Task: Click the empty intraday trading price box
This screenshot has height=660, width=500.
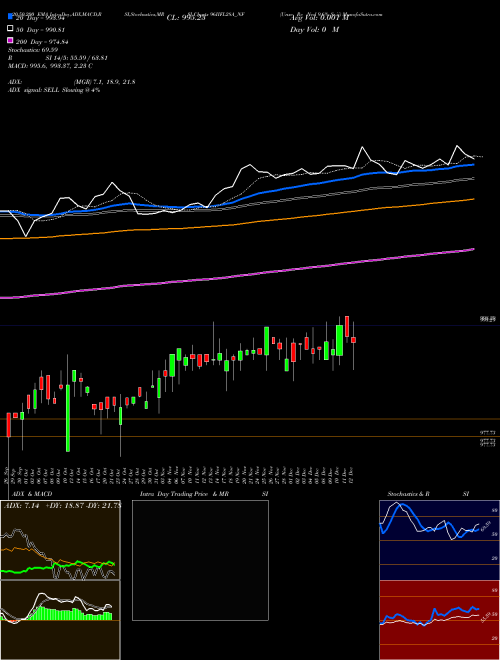Action: coord(200,560)
